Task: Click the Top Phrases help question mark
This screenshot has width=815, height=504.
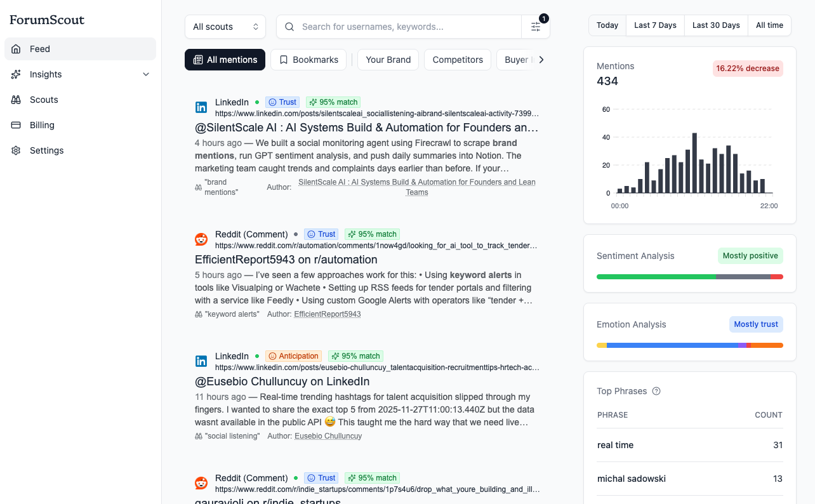Action: (656, 391)
